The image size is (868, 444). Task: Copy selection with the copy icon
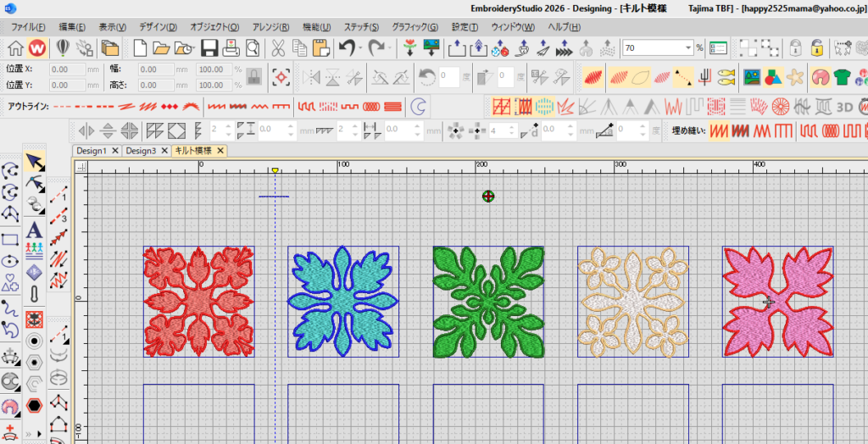(x=299, y=48)
